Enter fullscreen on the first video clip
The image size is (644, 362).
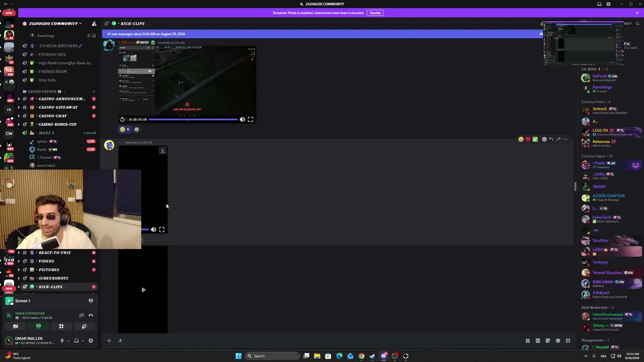[x=251, y=119]
